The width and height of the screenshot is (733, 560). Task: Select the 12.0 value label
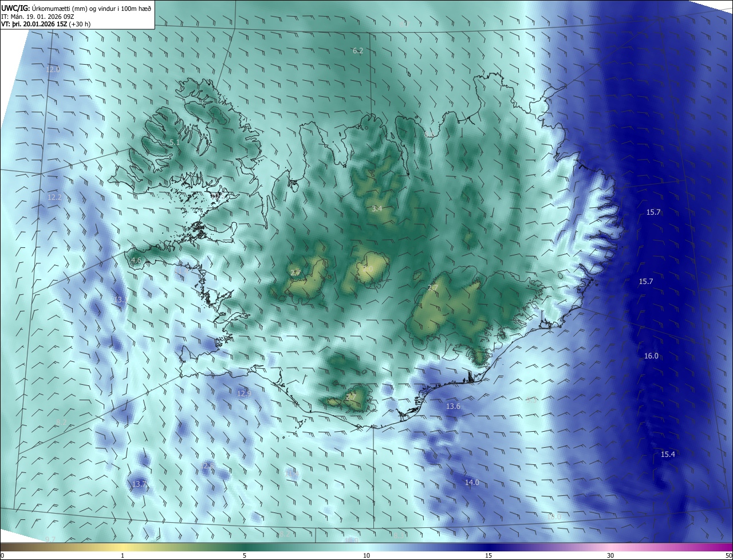click(x=53, y=69)
